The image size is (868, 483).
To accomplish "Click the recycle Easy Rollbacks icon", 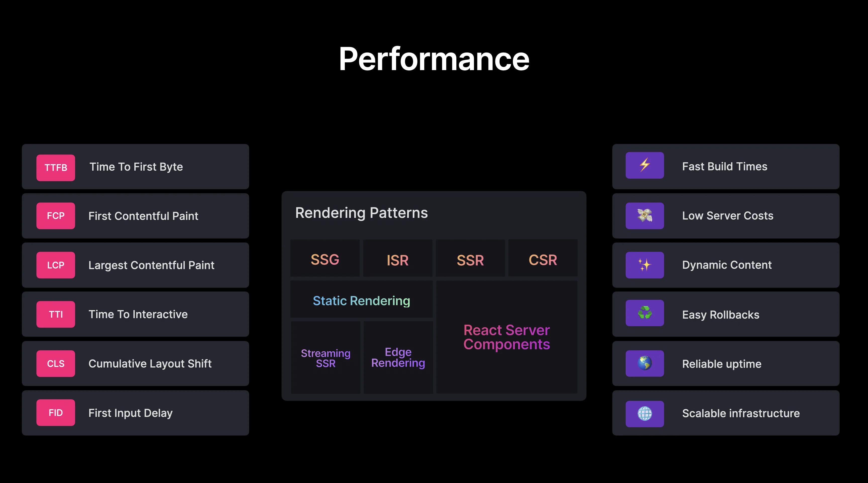I will point(644,313).
